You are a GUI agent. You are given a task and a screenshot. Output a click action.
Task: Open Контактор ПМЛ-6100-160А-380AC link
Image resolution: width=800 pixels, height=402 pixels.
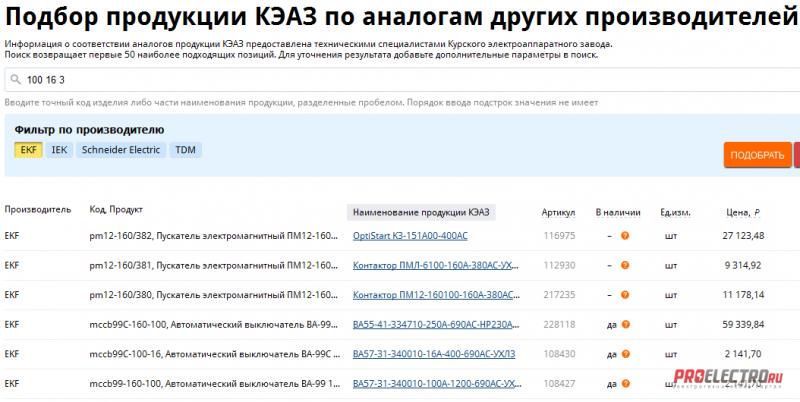pos(436,265)
